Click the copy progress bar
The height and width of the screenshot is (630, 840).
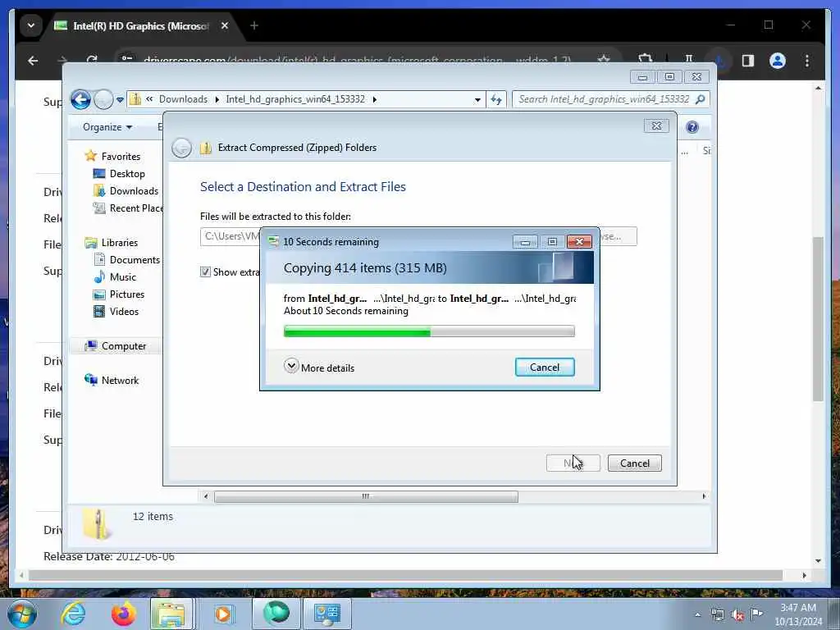[x=429, y=331]
